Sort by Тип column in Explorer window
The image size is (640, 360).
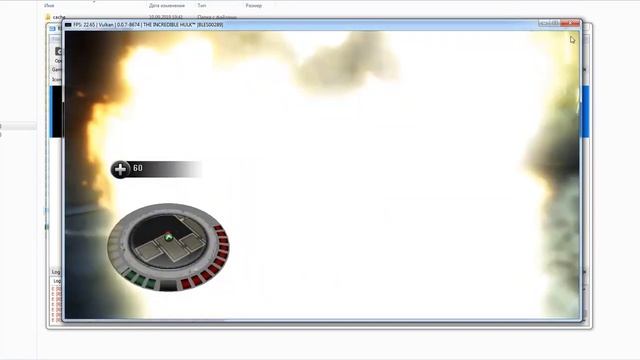202,6
